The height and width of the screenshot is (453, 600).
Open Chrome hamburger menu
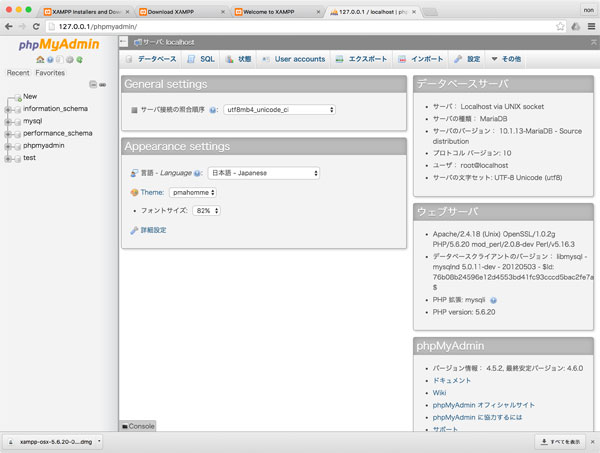coord(591,26)
